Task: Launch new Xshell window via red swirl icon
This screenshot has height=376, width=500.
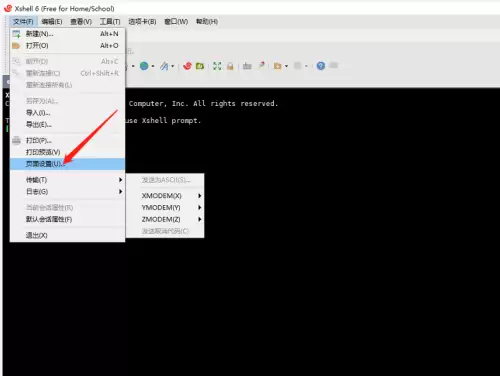Action: point(187,66)
